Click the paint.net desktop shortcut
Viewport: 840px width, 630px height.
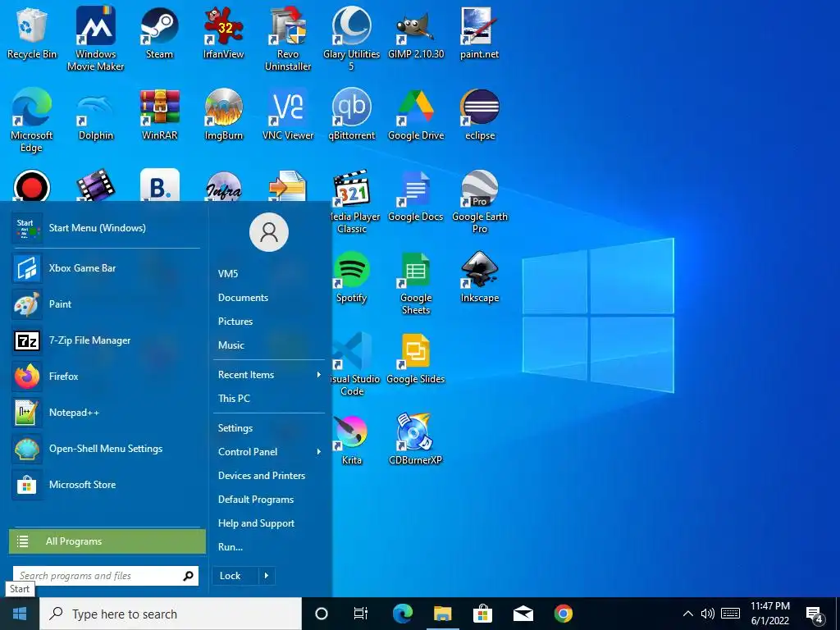479,33
